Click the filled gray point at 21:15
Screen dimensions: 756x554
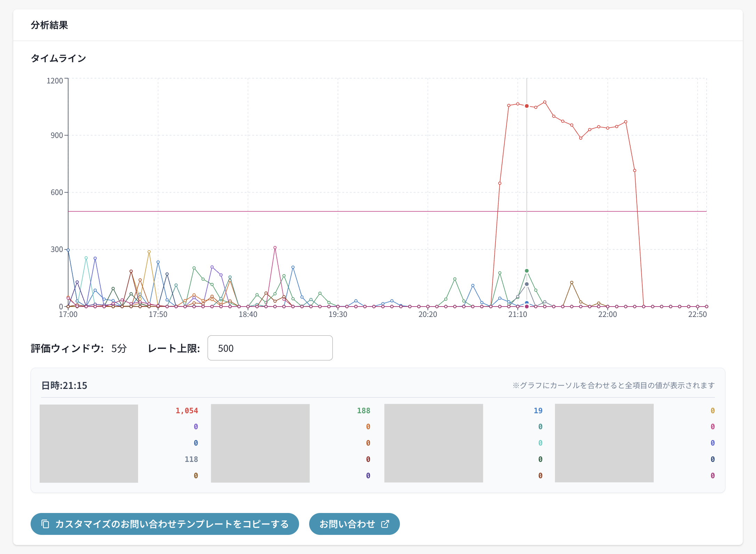click(x=526, y=284)
